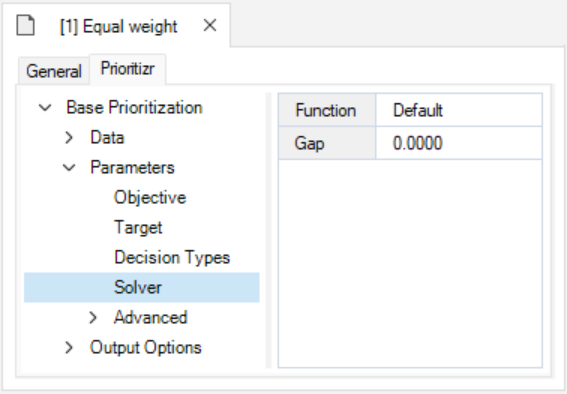Close the Equal weight document tab
The width and height of the screenshot is (567, 394).
pyautogui.click(x=210, y=26)
